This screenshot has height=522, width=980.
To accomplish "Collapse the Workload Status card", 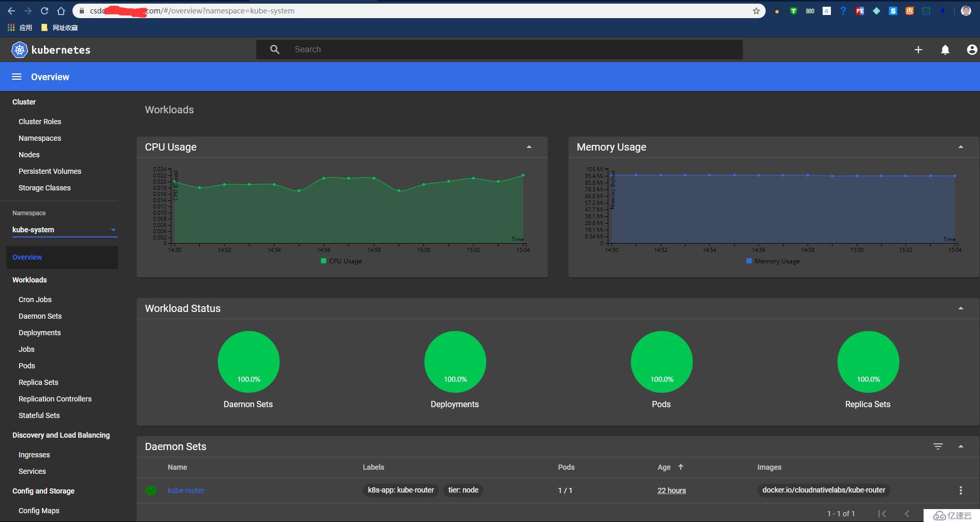I will tap(961, 308).
